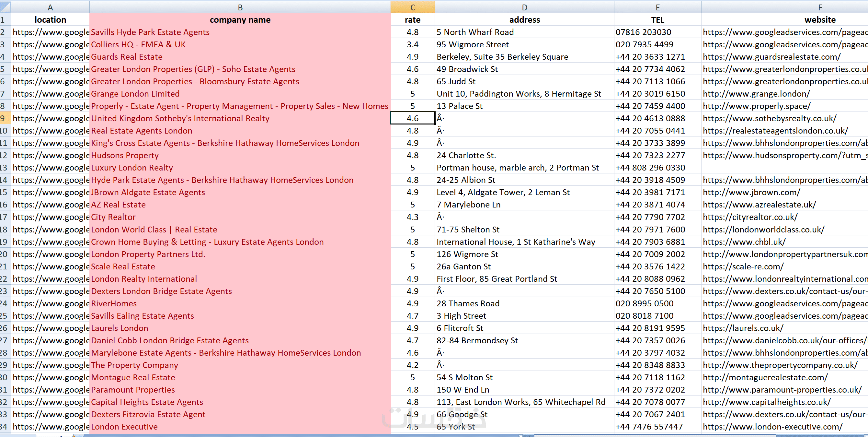Click the 'address' header cell
868x437 pixels.
click(524, 19)
